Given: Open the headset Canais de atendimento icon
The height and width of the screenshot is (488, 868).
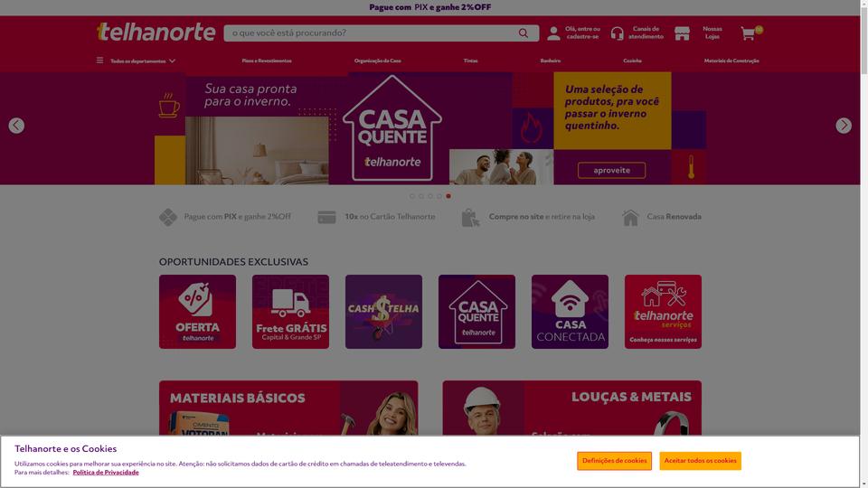Looking at the screenshot, I should pos(618,33).
